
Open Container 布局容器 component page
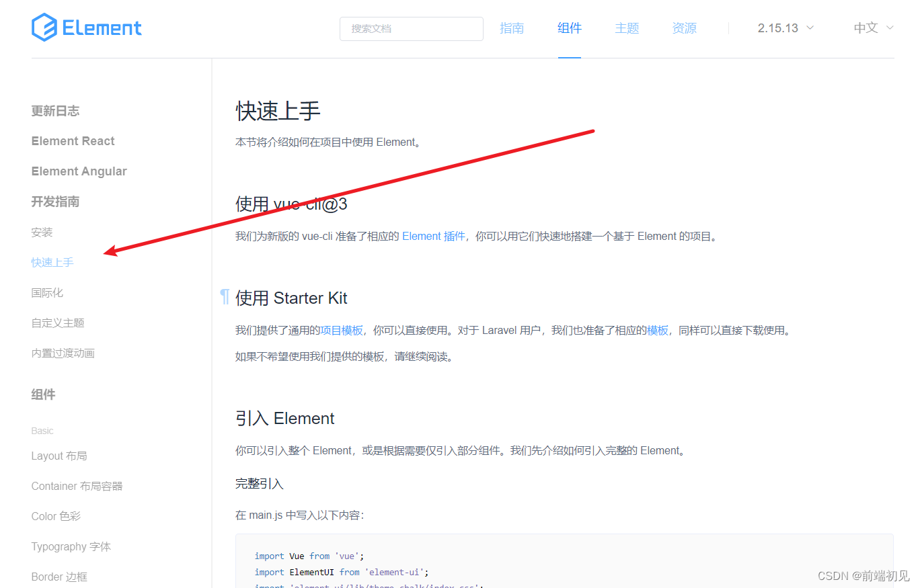[77, 486]
